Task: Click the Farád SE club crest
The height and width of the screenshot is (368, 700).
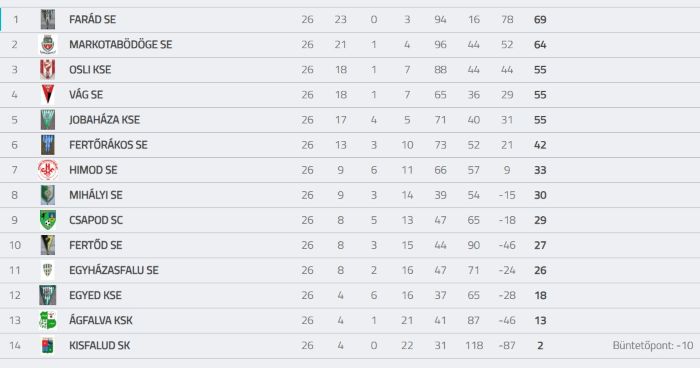Action: tap(48, 20)
